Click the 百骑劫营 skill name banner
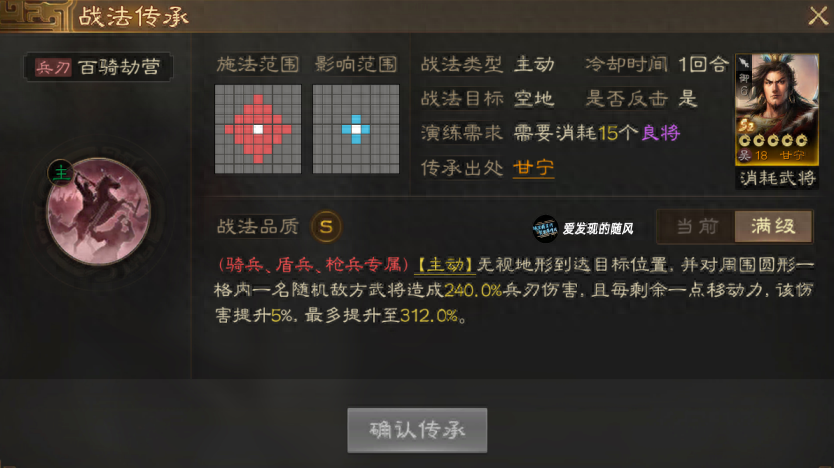Screen dimensions: 834x468 (98, 67)
